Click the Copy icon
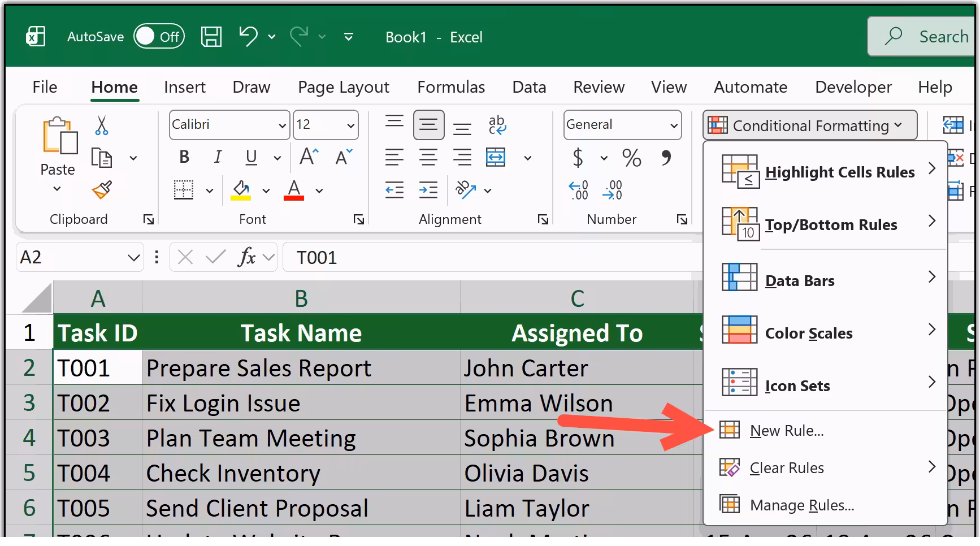Image resolution: width=980 pixels, height=546 pixels. tap(102, 158)
